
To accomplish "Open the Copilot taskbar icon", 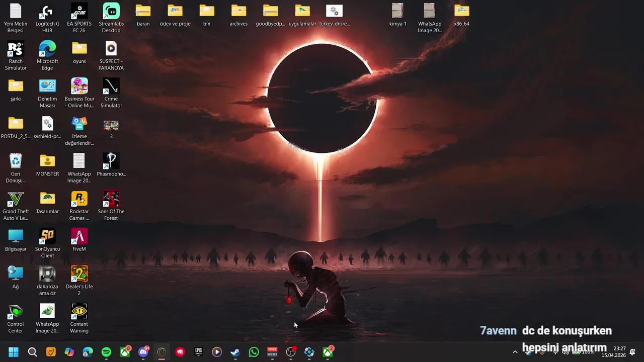I will (x=69, y=352).
